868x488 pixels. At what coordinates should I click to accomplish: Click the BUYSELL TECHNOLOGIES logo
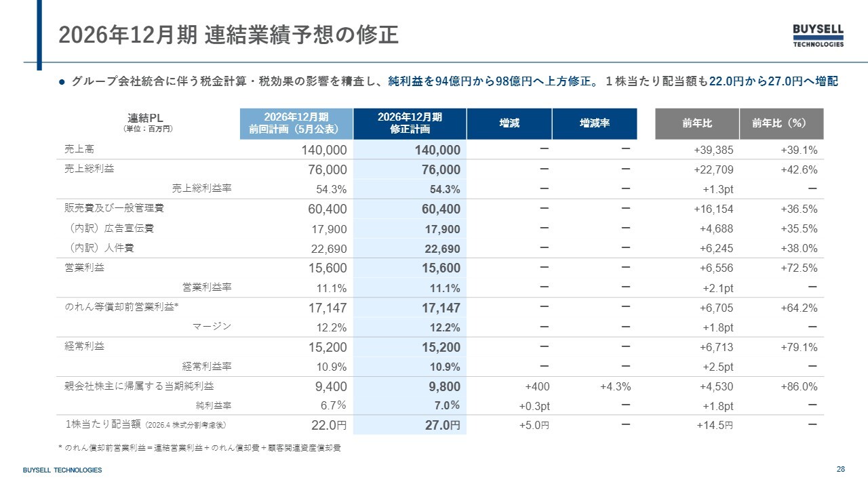click(x=818, y=36)
